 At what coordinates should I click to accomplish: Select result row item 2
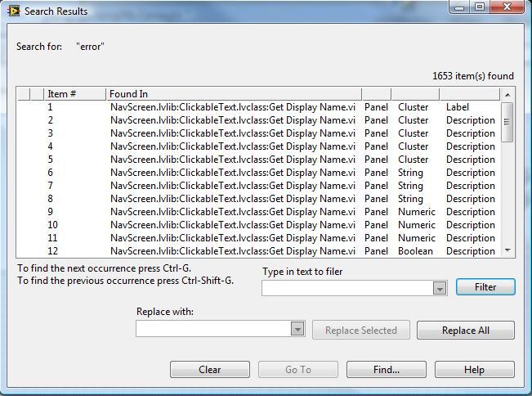point(258,120)
